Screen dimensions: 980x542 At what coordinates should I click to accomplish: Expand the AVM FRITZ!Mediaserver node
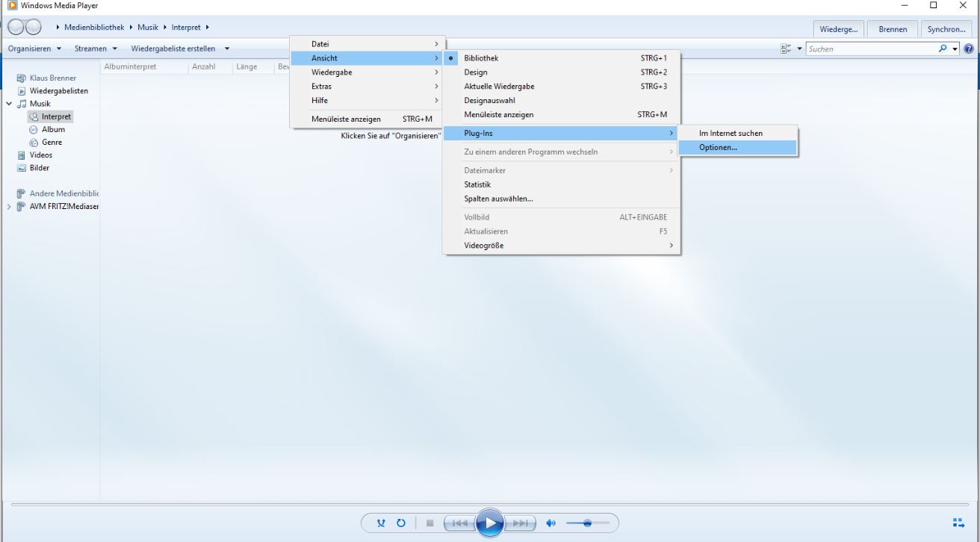click(x=9, y=207)
